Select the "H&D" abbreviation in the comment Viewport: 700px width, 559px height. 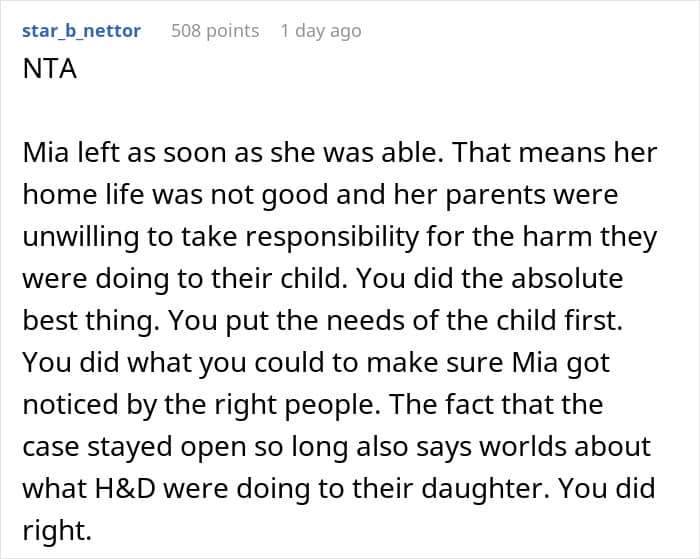(x=125, y=488)
